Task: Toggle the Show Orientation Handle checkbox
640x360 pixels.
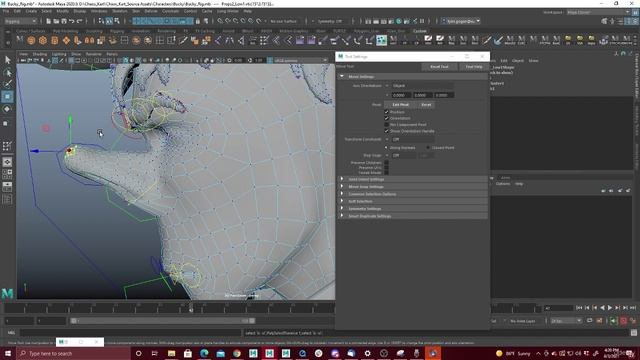Action: [x=387, y=131]
